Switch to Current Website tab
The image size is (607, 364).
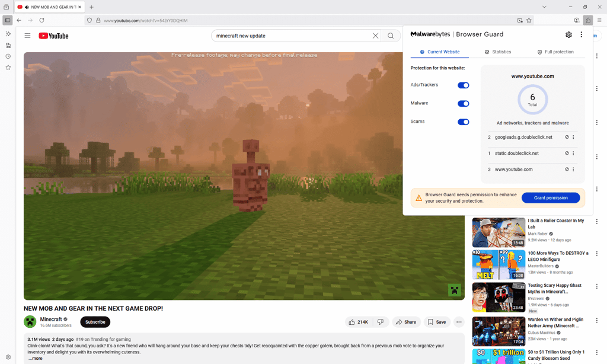pos(439,52)
